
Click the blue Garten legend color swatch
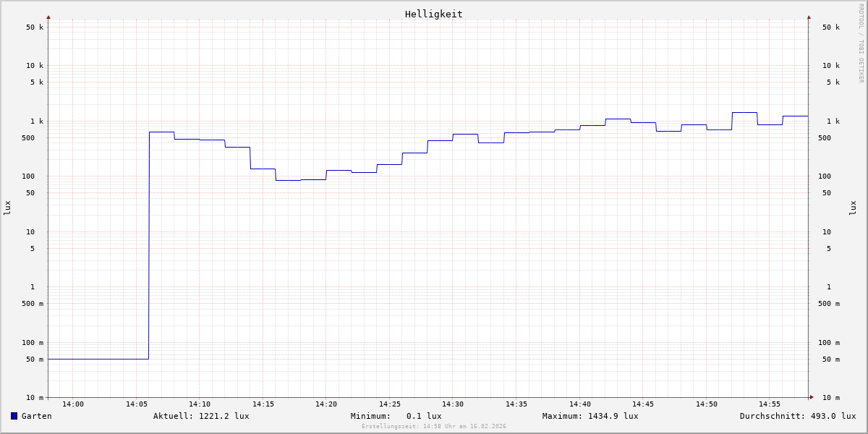(14, 416)
